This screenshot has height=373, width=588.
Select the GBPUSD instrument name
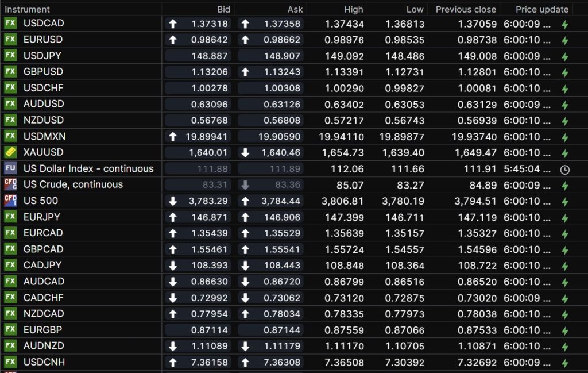(x=43, y=72)
